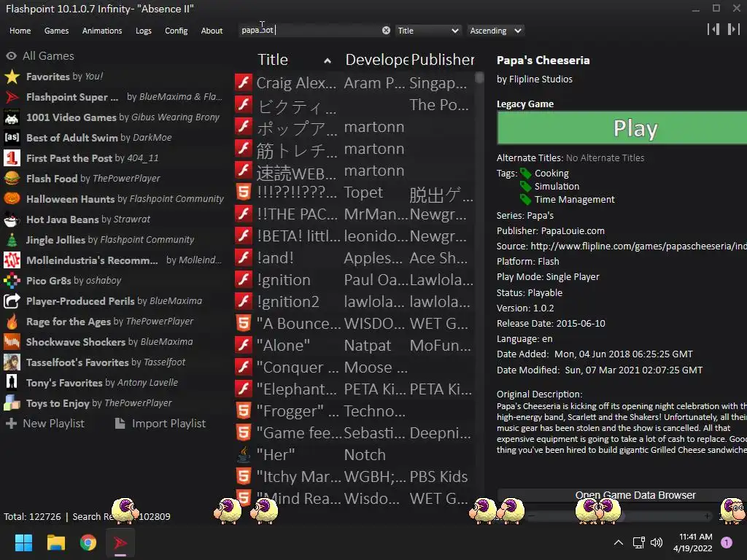Sort by the Title column header
This screenshot has height=560, width=747.
click(294, 60)
